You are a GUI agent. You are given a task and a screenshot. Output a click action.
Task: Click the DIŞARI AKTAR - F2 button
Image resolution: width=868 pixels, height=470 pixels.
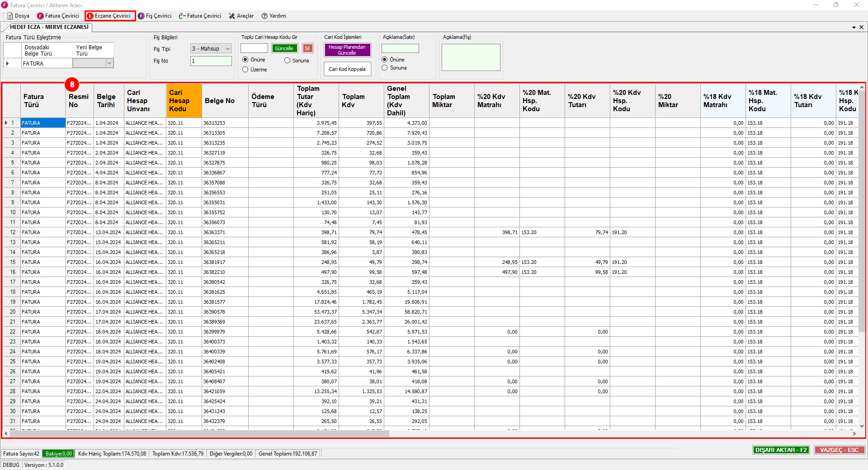pos(781,450)
